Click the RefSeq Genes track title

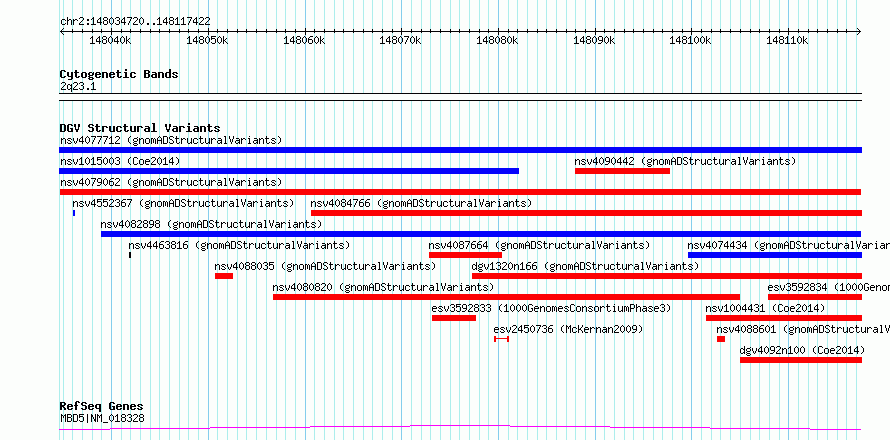coord(102,407)
